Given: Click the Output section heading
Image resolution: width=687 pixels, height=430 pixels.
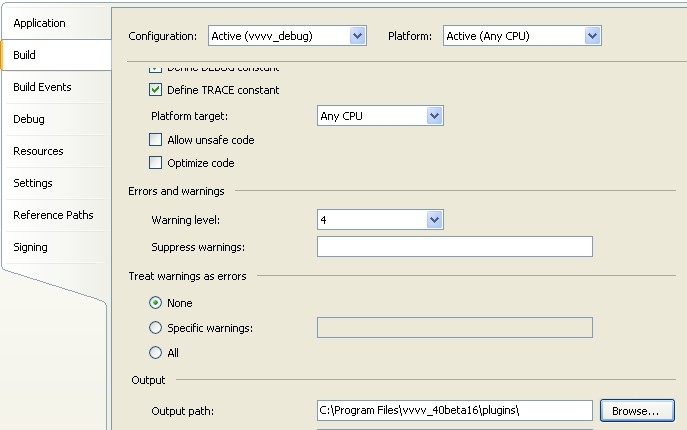Looking at the screenshot, I should pyautogui.click(x=148, y=380).
